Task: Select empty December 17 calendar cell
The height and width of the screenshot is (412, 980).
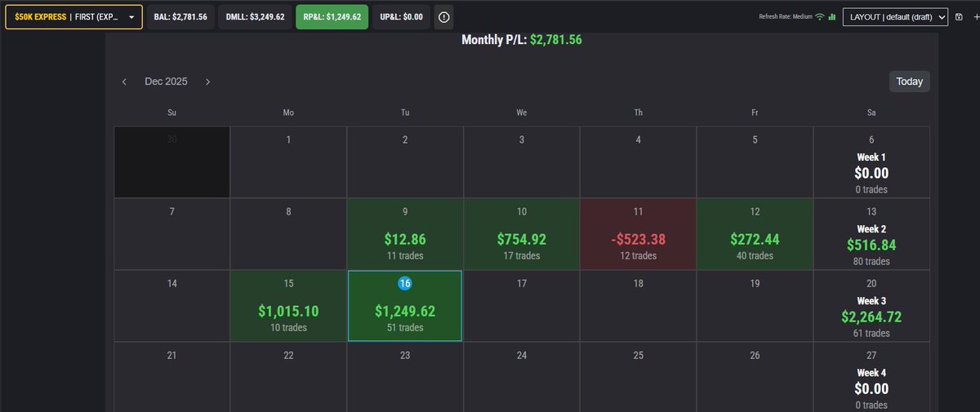Action: point(522,306)
